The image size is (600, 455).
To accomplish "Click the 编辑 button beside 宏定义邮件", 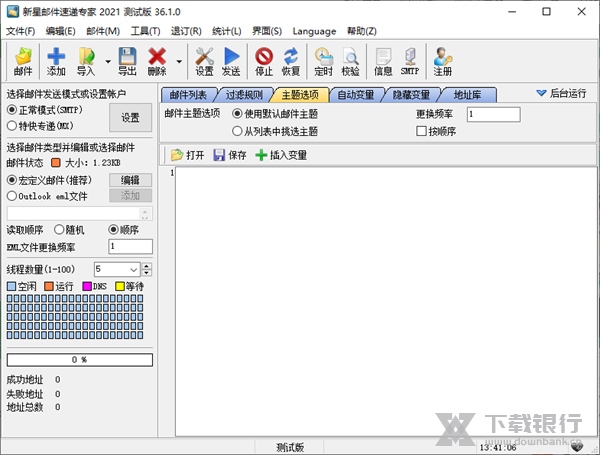I will [x=130, y=180].
